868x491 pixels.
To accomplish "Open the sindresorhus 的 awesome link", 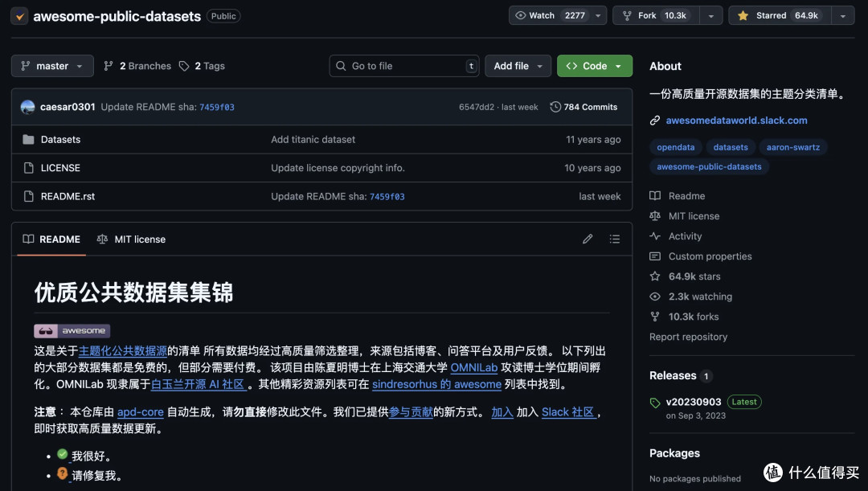I will click(436, 384).
